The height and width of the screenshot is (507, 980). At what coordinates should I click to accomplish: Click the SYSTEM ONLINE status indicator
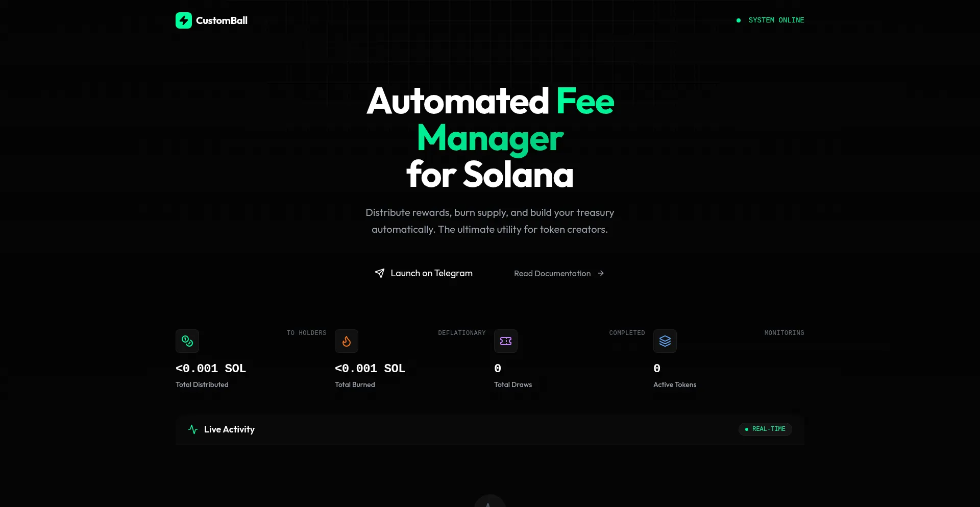(x=776, y=20)
